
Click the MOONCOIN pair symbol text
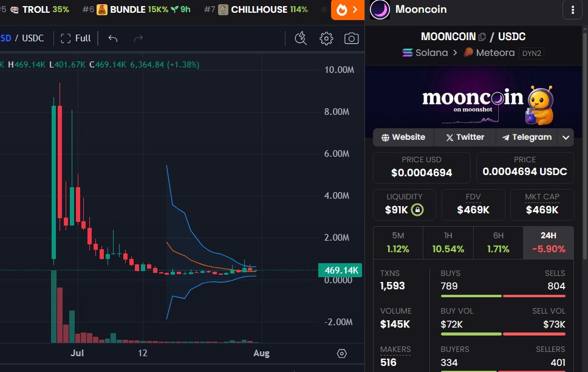(448, 37)
